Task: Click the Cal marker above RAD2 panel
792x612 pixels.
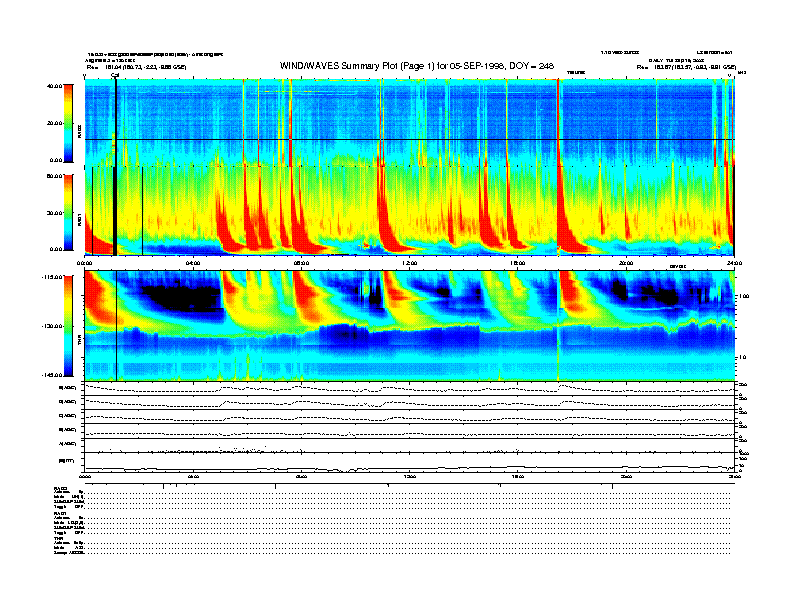Action: 115,75
